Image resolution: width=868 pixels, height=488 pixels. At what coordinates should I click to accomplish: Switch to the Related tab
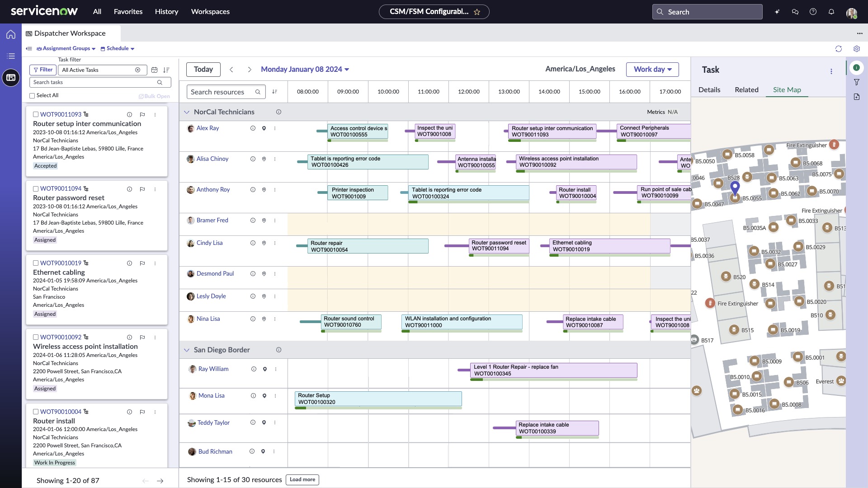(x=746, y=90)
